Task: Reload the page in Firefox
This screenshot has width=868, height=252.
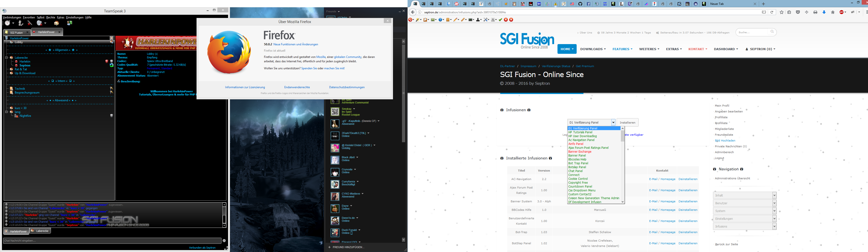Action: coord(772,12)
